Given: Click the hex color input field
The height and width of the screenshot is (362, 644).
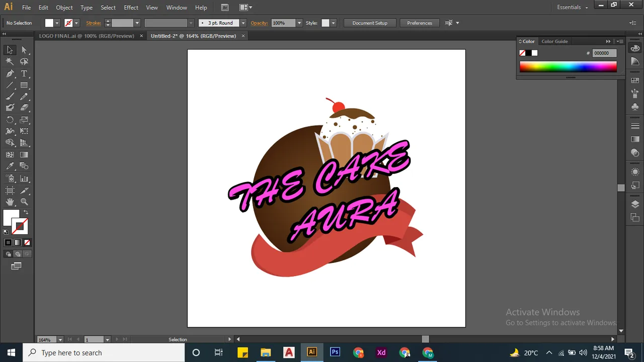Looking at the screenshot, I should (x=604, y=53).
